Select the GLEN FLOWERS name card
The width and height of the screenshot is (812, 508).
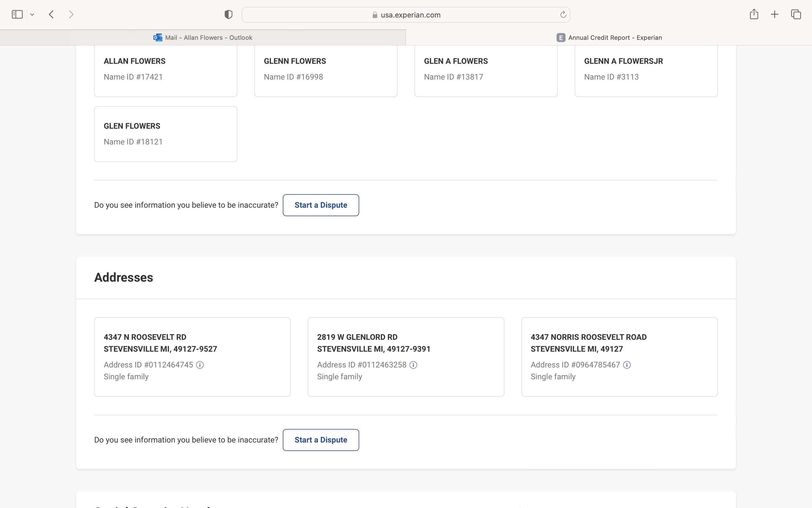click(166, 134)
